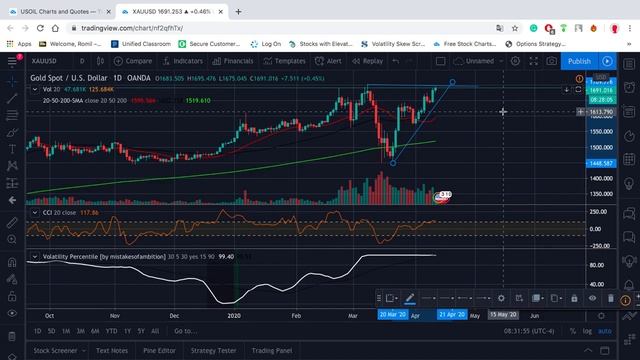The image size is (640, 360).
Task: Lock the selected drawing in floating toolbar
Action: [574, 298]
